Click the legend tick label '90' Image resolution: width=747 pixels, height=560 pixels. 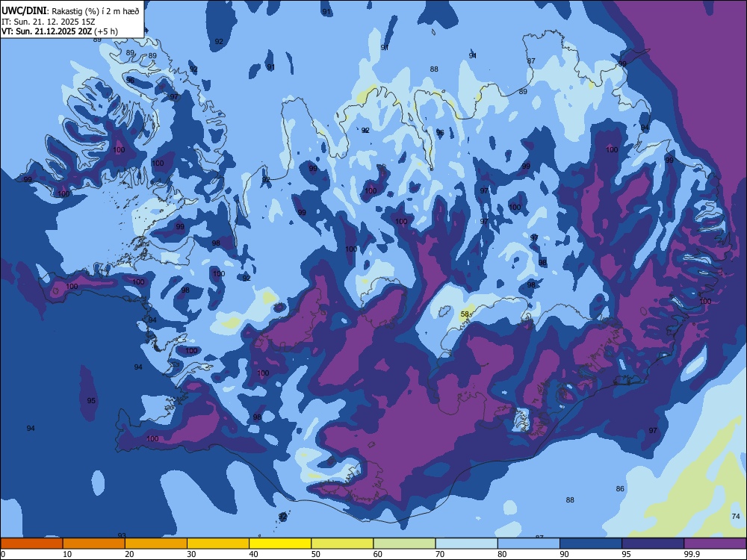(565, 554)
